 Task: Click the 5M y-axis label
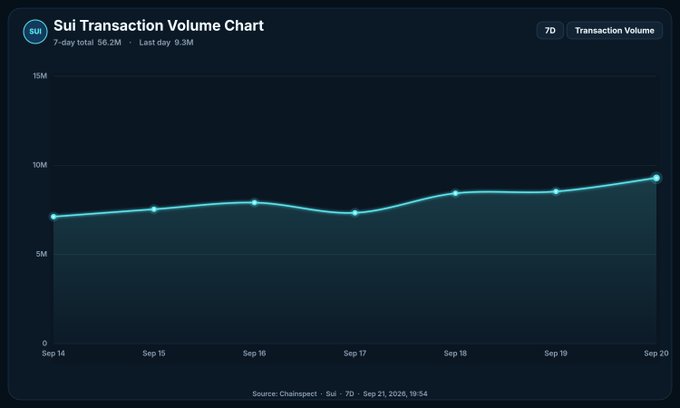tap(42, 254)
